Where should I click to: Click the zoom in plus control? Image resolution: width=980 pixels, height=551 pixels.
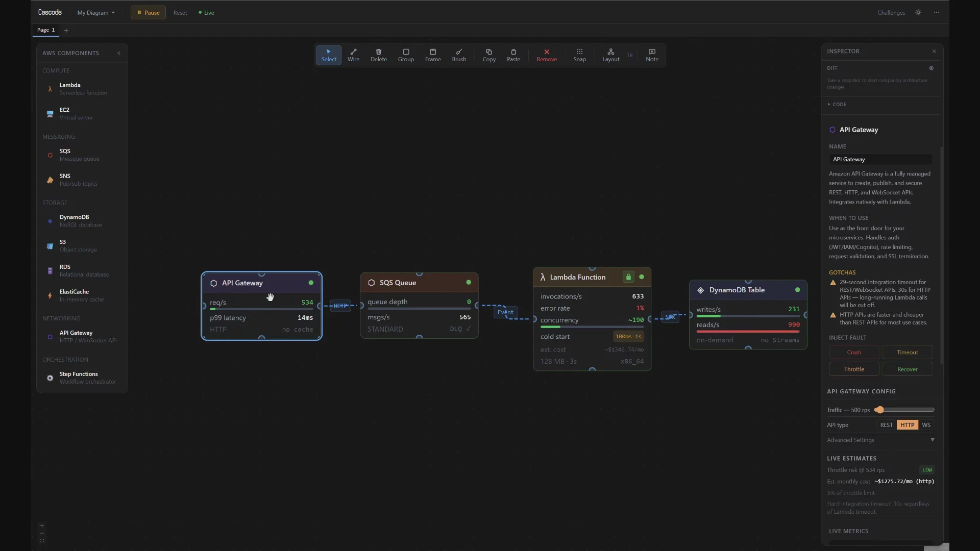(x=42, y=526)
